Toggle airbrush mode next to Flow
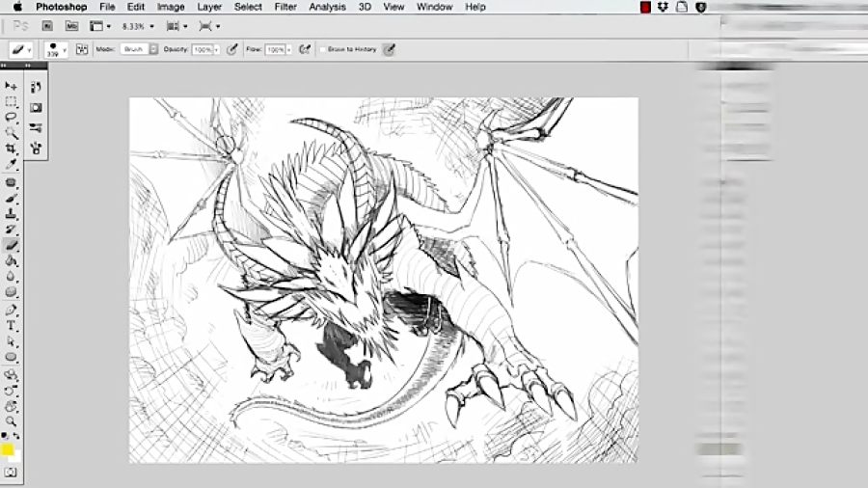The image size is (868, 488). point(305,49)
